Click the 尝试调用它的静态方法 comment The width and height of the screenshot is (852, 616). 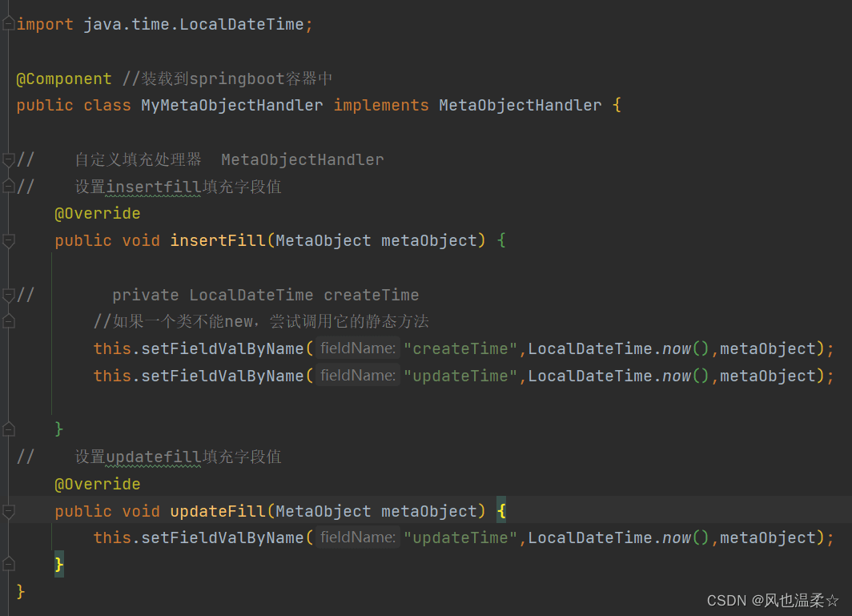coord(349,322)
